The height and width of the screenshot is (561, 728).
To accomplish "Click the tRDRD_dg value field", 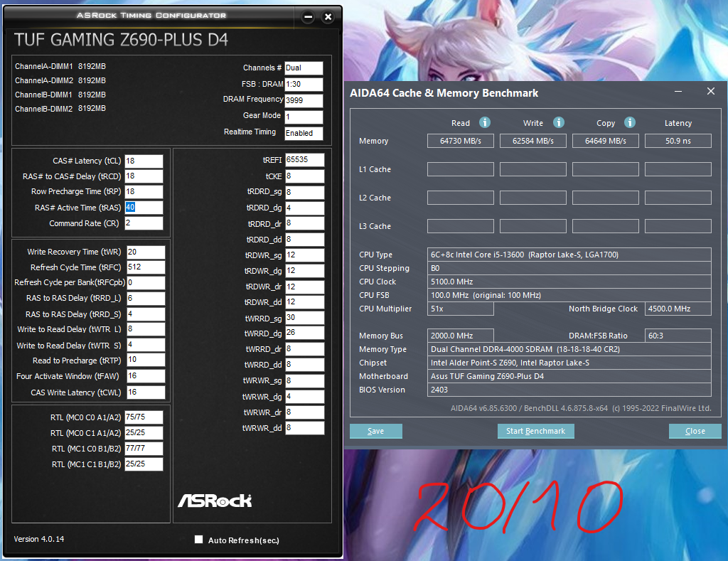I will click(304, 208).
